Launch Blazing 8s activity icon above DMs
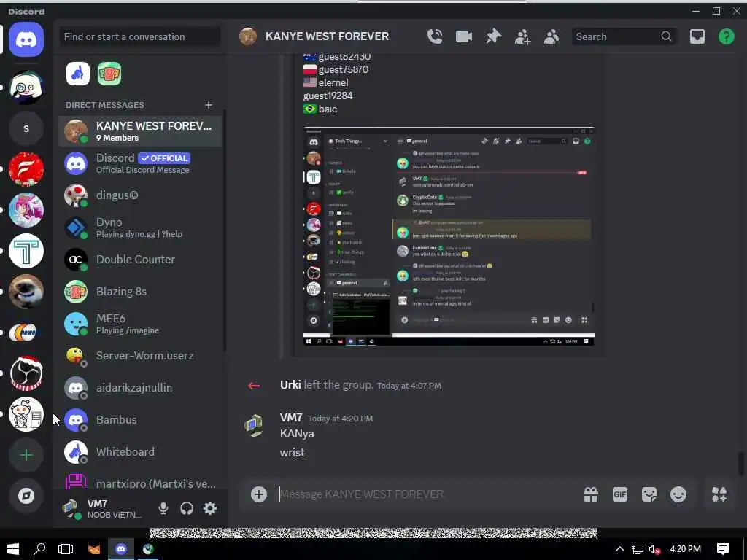The height and width of the screenshot is (560, 747). click(109, 74)
